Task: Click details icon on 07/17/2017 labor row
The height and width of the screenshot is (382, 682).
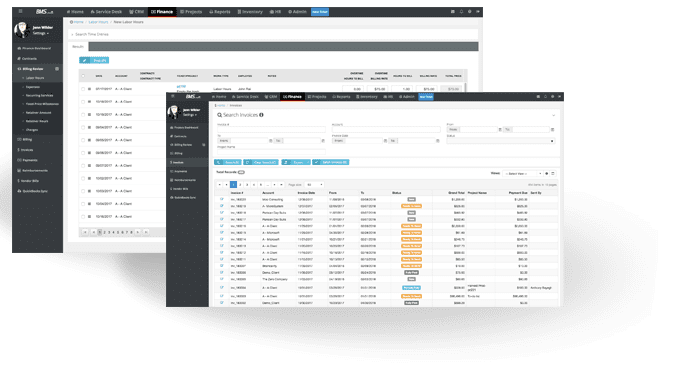Action: (89, 89)
